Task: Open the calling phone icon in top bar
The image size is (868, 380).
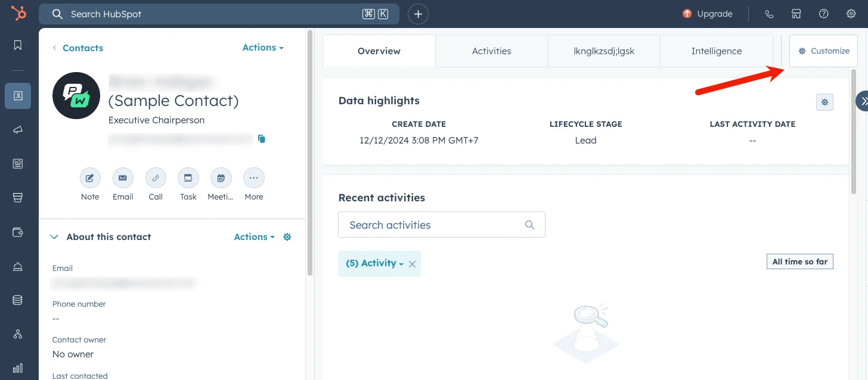Action: [x=769, y=13]
